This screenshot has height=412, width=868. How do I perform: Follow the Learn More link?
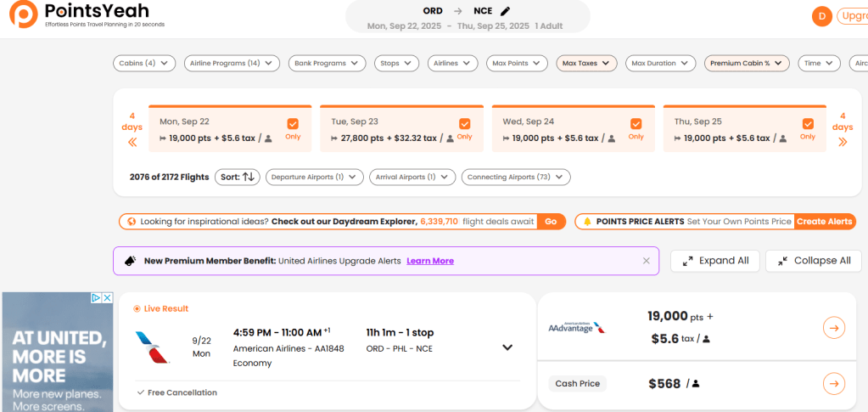(x=430, y=261)
